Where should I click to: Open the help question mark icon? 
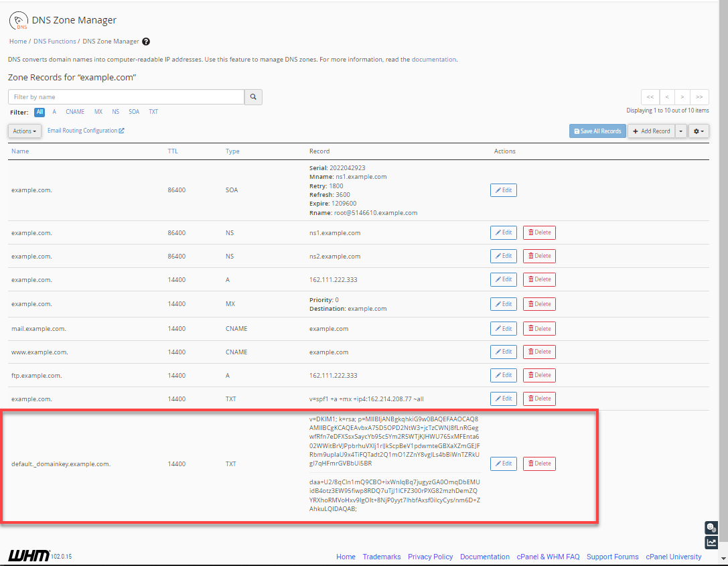[145, 41]
